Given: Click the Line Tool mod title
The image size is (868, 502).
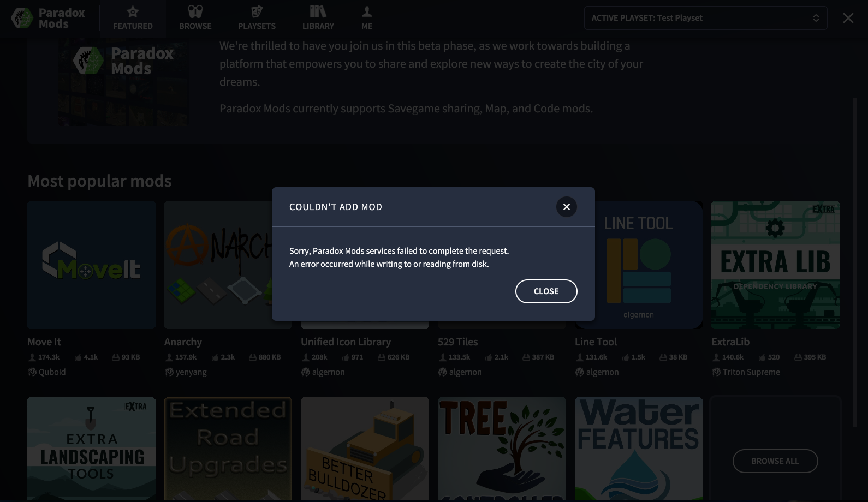Looking at the screenshot, I should point(596,342).
